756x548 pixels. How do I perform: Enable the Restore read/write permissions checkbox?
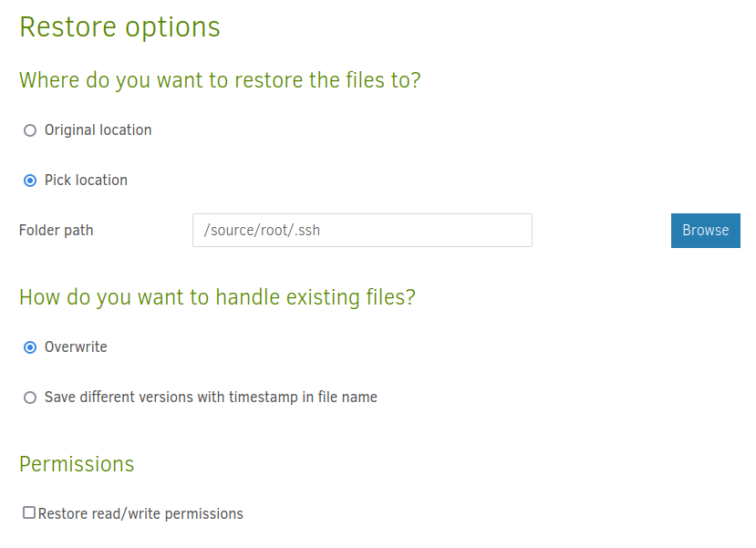point(29,513)
